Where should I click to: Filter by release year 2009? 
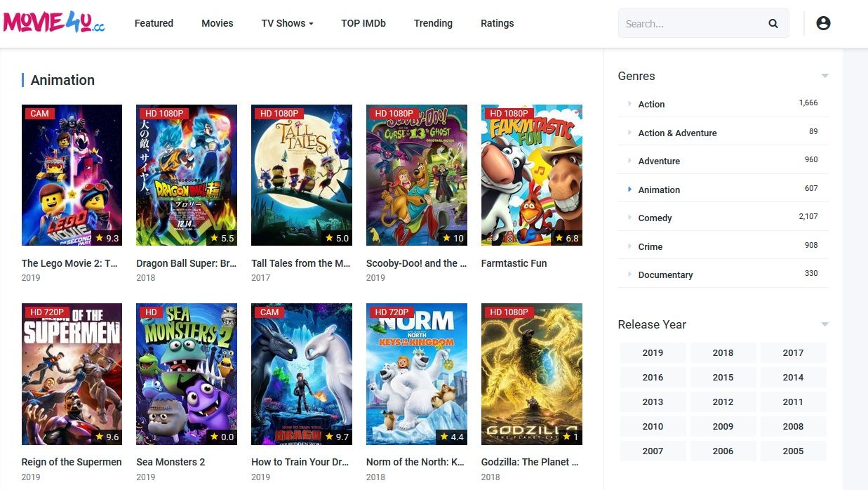723,426
